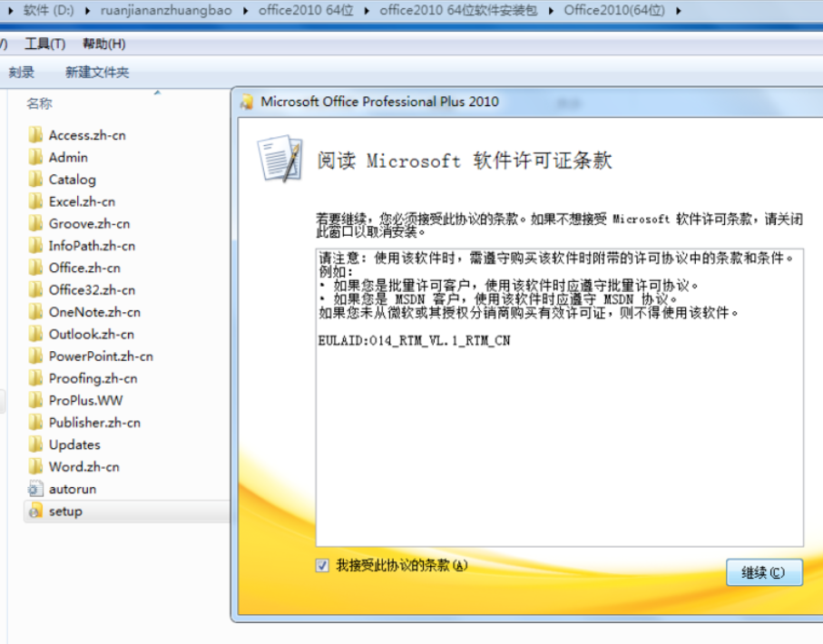Viewport: 823px width, 644px height.
Task: Click the InfoPath.zh-cn folder icon
Action: pyautogui.click(x=35, y=245)
